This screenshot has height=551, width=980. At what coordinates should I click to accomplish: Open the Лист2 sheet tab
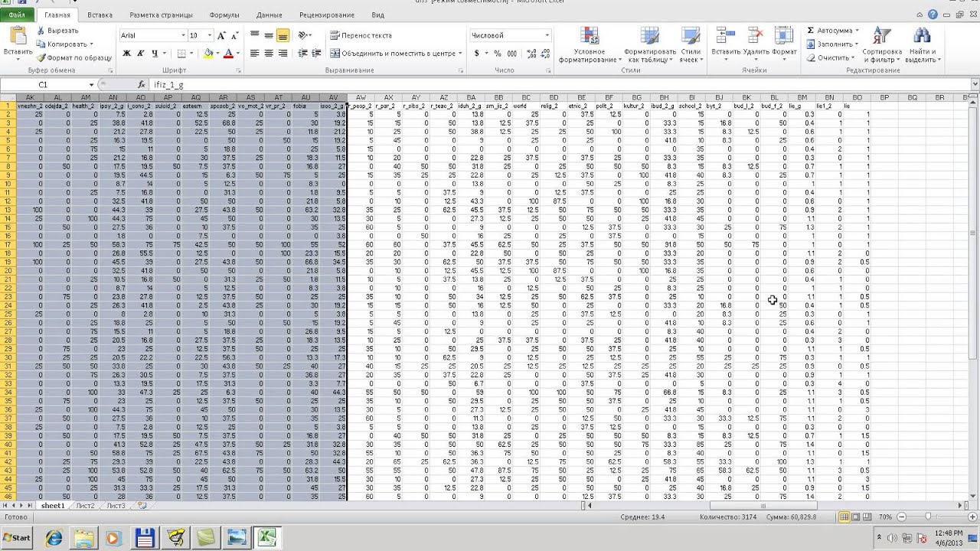click(85, 506)
